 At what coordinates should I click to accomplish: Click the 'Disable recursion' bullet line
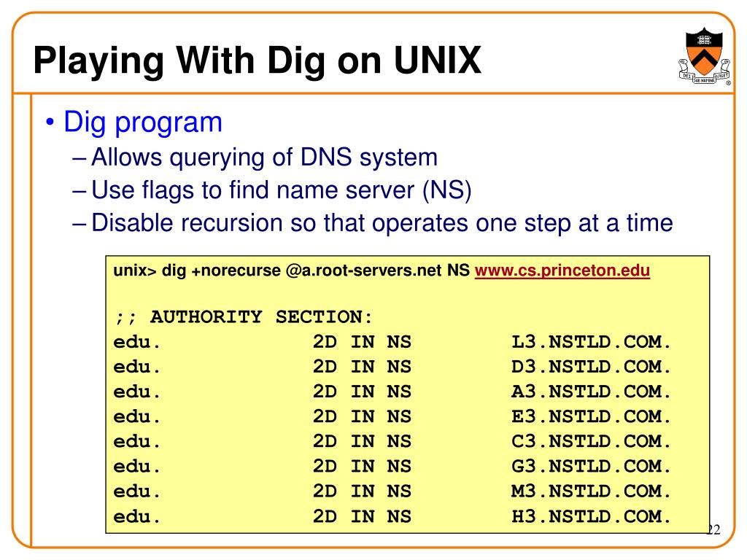pyautogui.click(x=382, y=223)
